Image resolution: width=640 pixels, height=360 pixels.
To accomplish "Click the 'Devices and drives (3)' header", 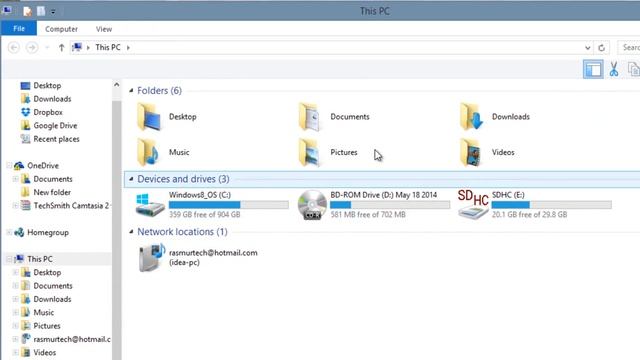I will pyautogui.click(x=183, y=179).
